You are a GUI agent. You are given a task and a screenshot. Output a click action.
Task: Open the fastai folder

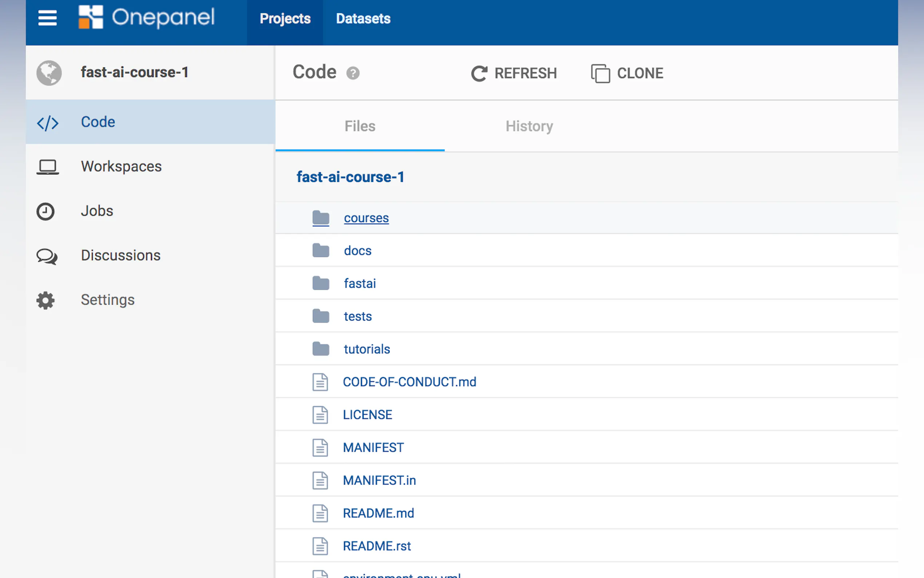[359, 284]
